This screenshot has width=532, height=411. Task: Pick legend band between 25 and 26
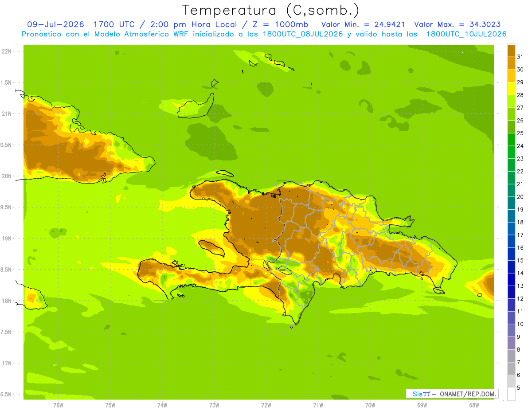point(511,127)
